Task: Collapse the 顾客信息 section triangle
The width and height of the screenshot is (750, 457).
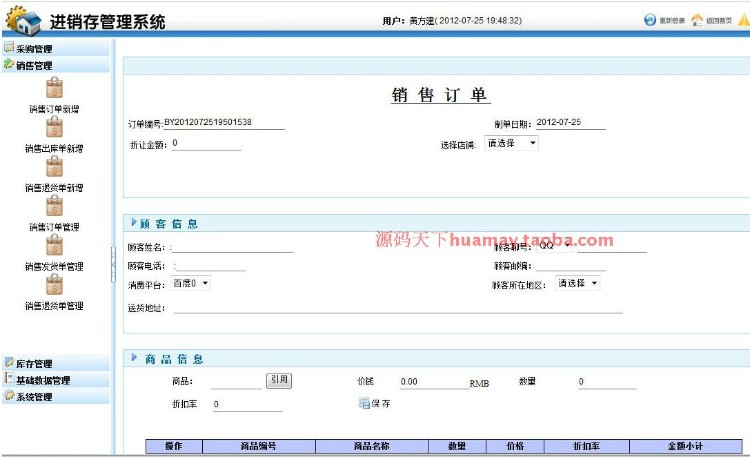Action: 134,223
